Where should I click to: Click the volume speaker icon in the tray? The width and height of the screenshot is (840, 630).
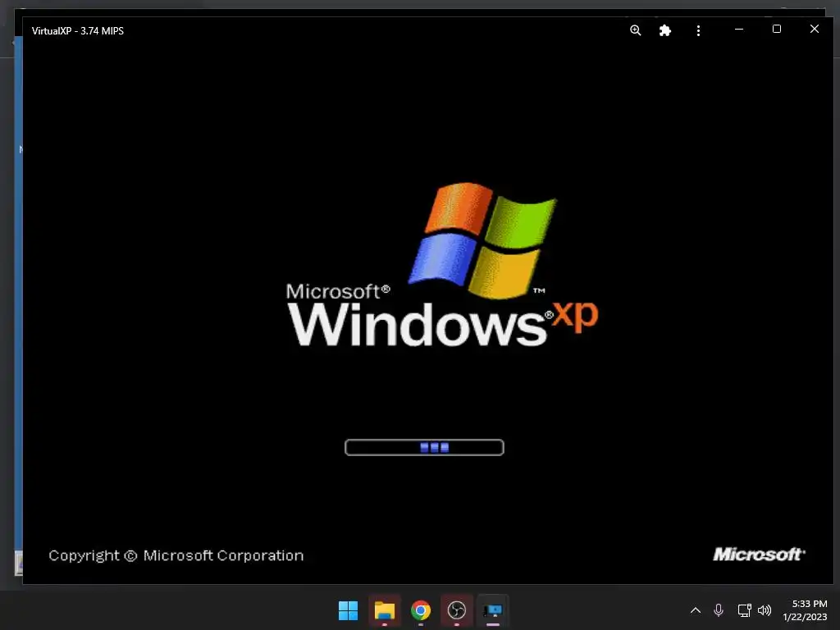pyautogui.click(x=765, y=610)
